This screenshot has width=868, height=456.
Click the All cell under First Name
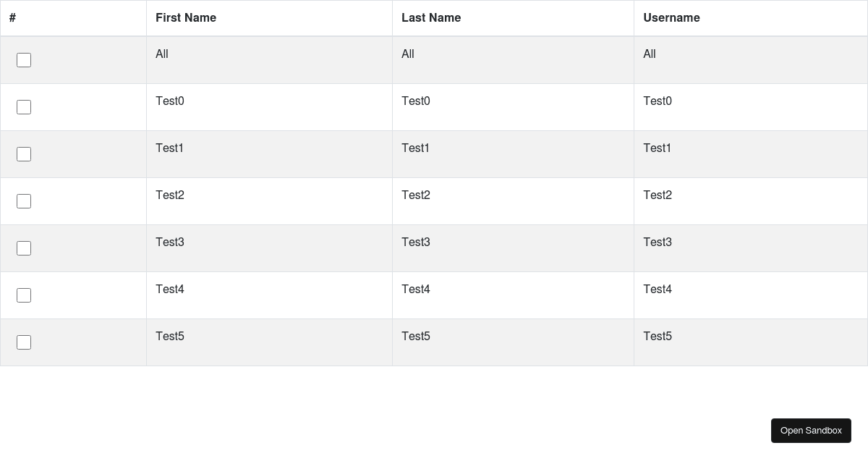(162, 54)
